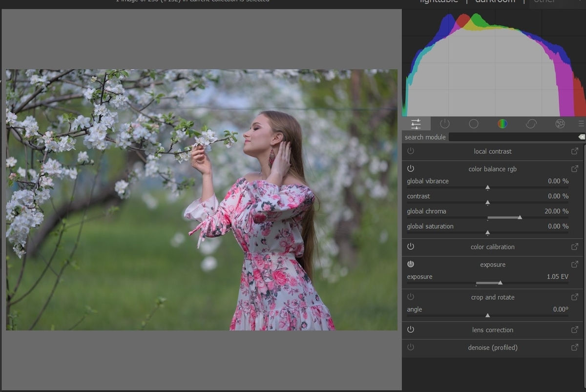The image size is (586, 392).
Task: Clear the search module field
Action: (581, 137)
